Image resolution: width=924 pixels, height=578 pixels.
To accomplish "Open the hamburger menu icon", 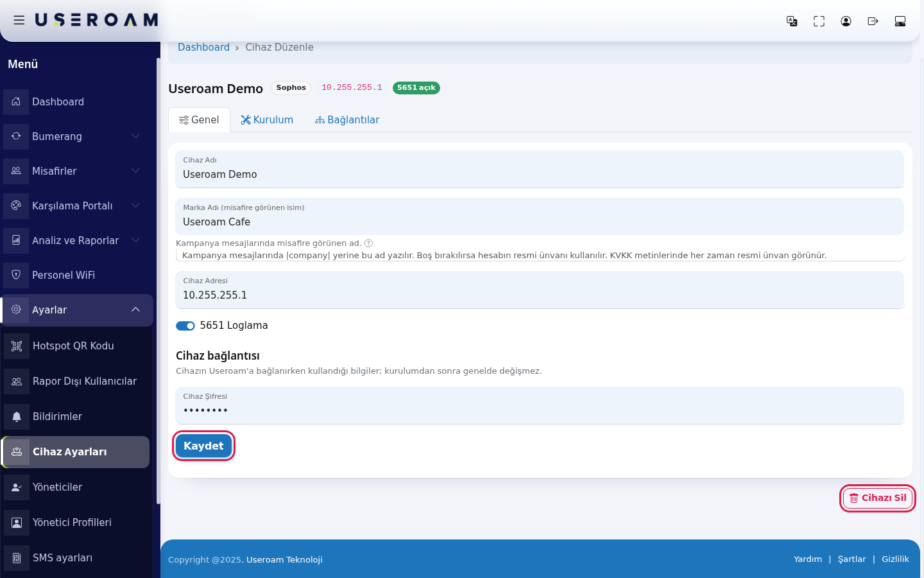I will pos(19,21).
